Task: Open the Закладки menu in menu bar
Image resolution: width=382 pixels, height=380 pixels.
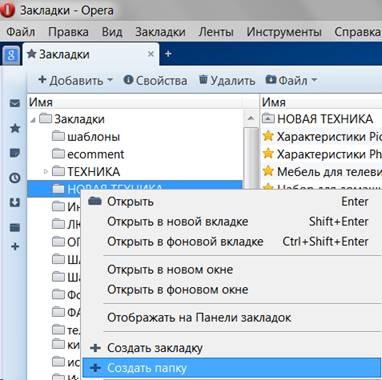Action: point(160,32)
